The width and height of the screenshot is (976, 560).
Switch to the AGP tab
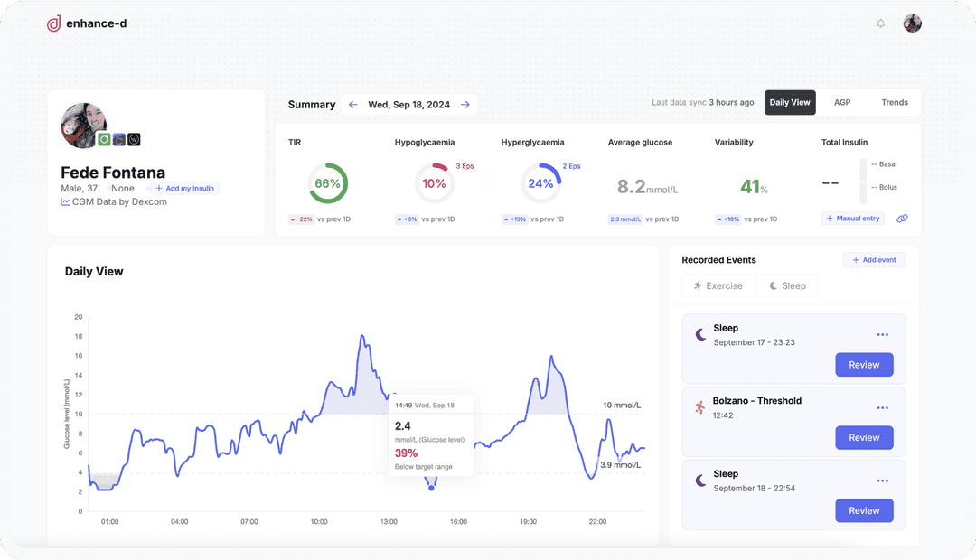click(842, 103)
